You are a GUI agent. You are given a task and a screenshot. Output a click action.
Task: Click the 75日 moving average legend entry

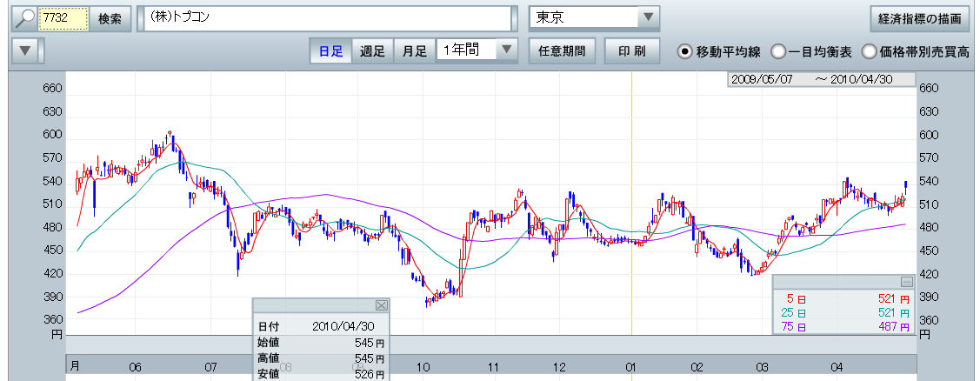point(790,327)
